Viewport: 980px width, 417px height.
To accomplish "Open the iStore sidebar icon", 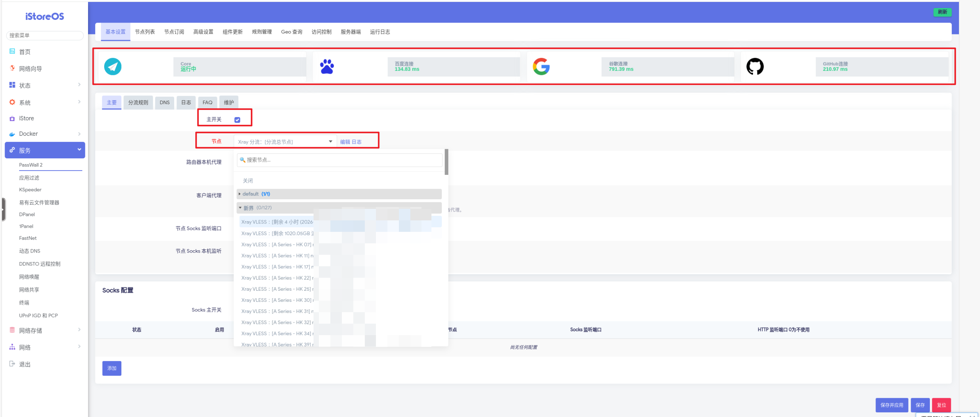I will click(12, 119).
